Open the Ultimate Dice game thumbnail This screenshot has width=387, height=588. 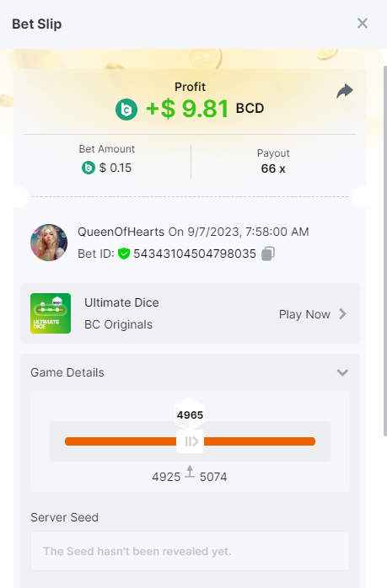pyautogui.click(x=51, y=313)
